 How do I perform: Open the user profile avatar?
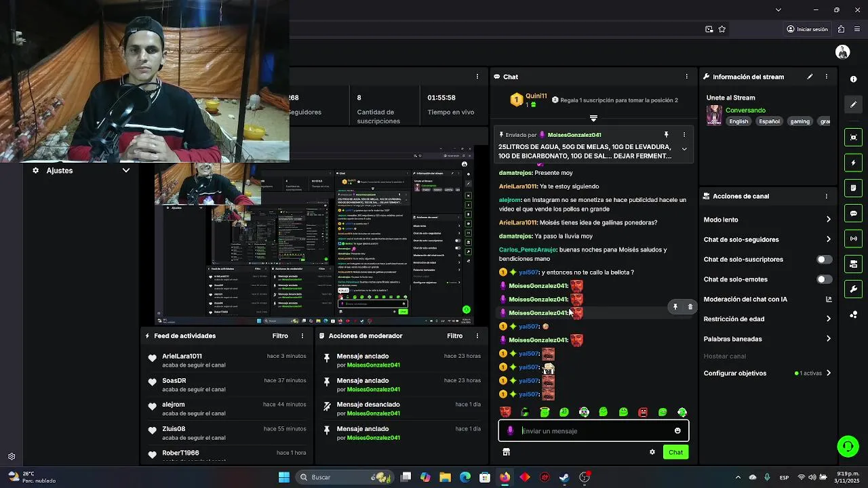(x=843, y=52)
